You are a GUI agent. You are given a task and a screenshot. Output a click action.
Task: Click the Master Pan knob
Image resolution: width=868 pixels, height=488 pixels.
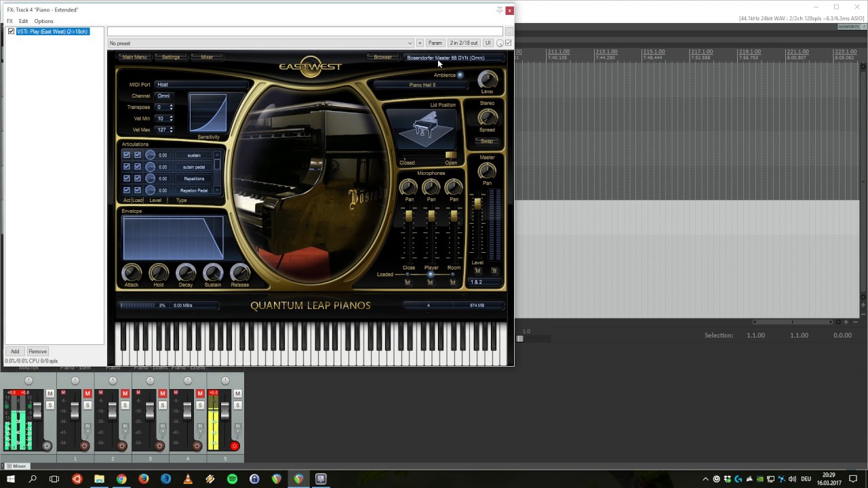coord(487,171)
